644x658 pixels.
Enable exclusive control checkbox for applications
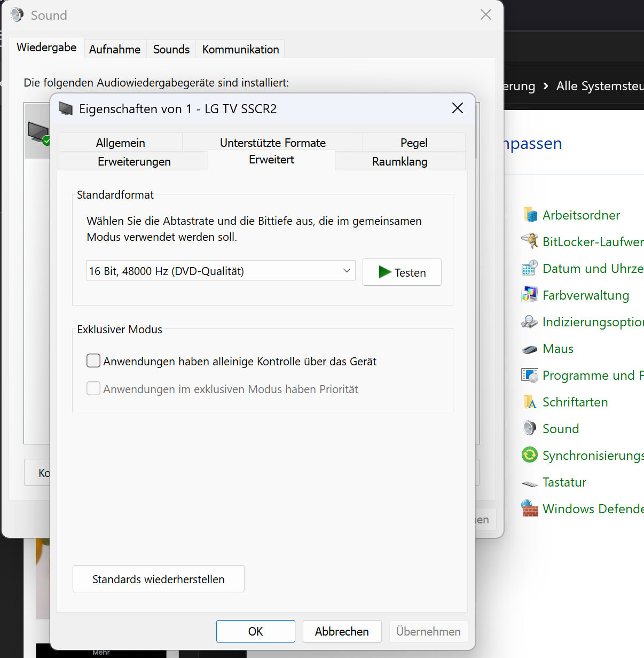tap(93, 361)
